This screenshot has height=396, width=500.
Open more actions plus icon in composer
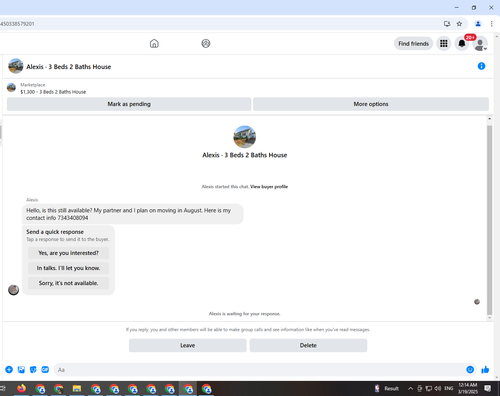pos(9,369)
